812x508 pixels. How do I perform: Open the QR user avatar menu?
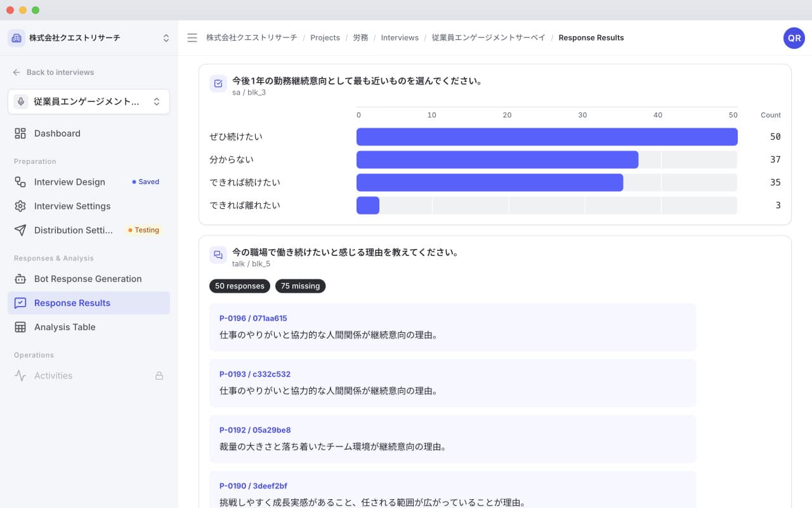tap(794, 38)
